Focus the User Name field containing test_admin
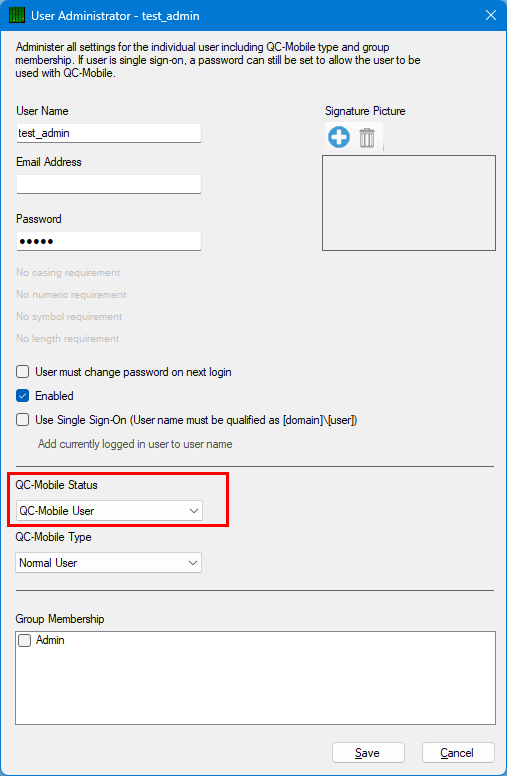507x776 pixels. (109, 133)
